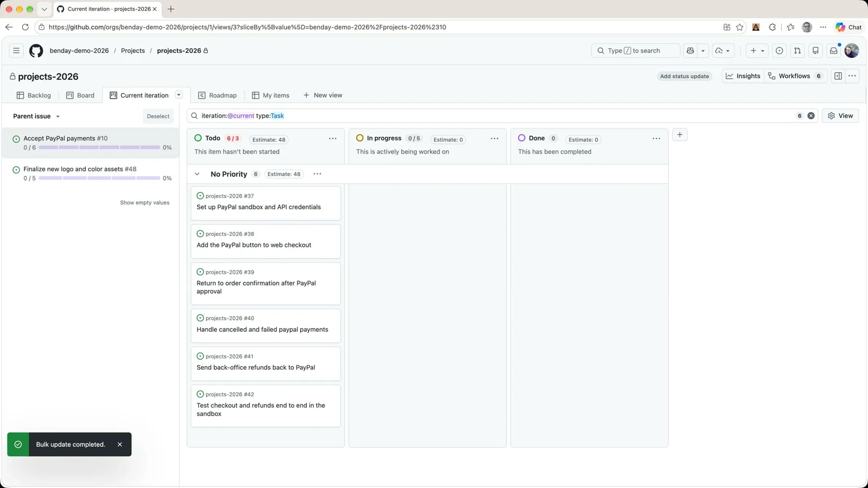Click the Accept PayPal payments progress bar
The image size is (868, 488).
coord(99,148)
